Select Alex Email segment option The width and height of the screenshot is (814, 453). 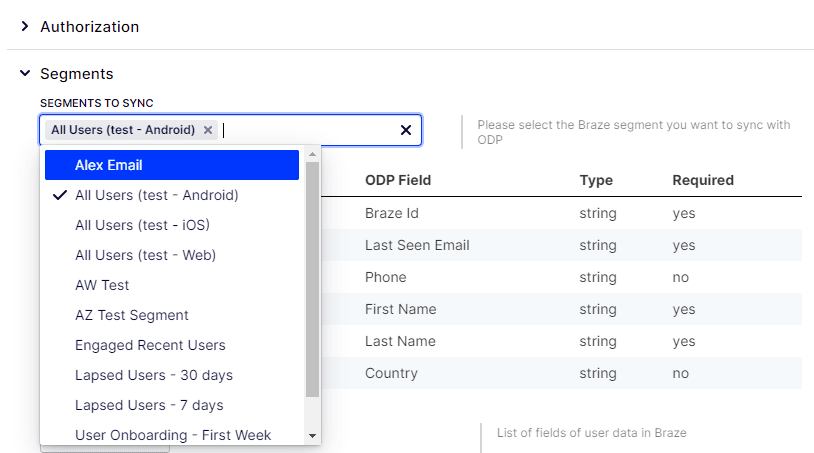171,165
